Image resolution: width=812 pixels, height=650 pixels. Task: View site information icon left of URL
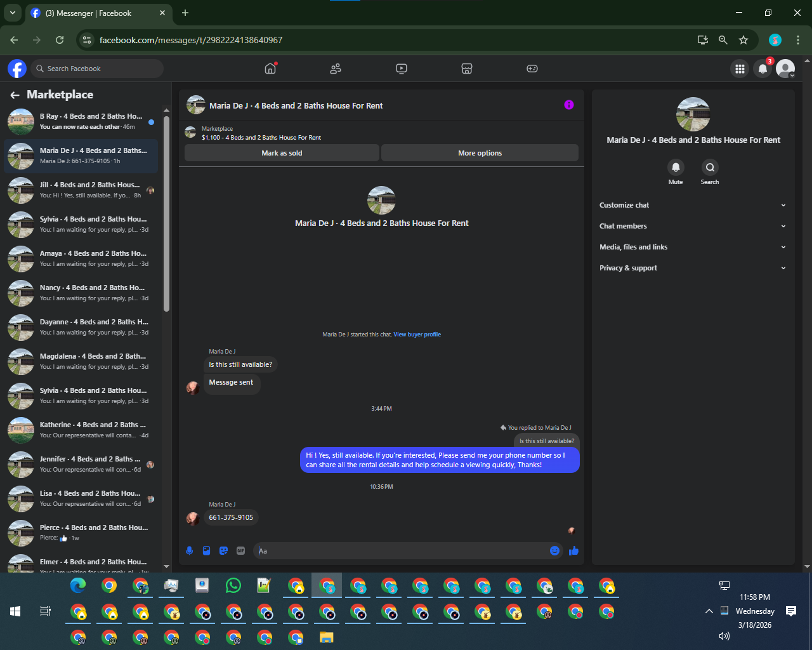click(87, 40)
